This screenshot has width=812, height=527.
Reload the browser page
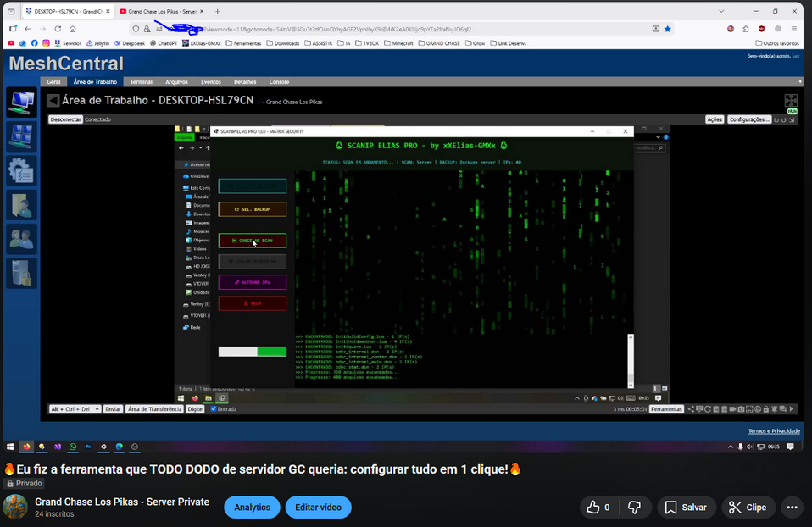point(58,29)
